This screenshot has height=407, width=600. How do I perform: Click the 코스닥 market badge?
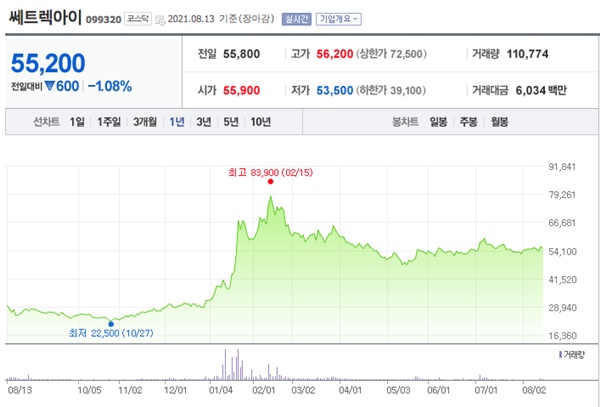(x=138, y=19)
